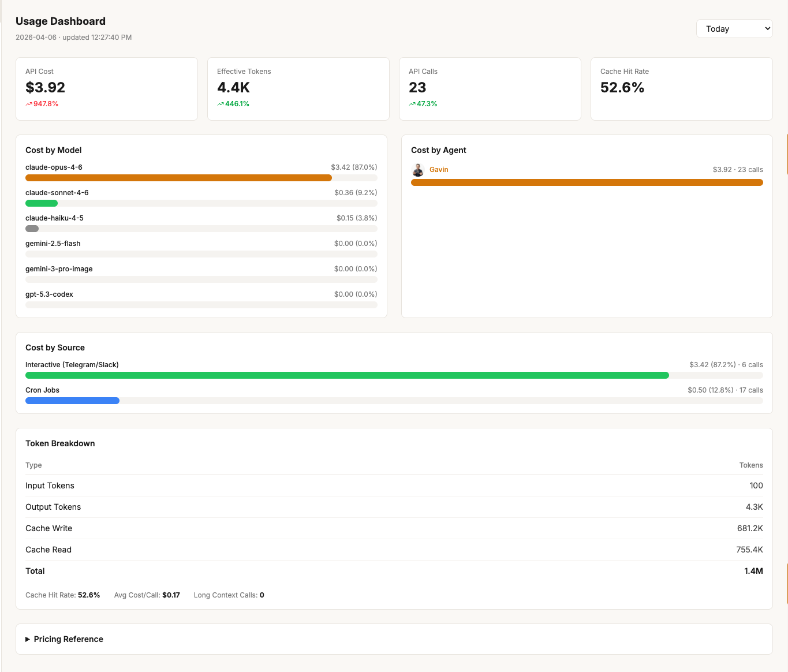The height and width of the screenshot is (672, 788).
Task: Click the gemini-2.5-flash model label
Action: click(53, 244)
